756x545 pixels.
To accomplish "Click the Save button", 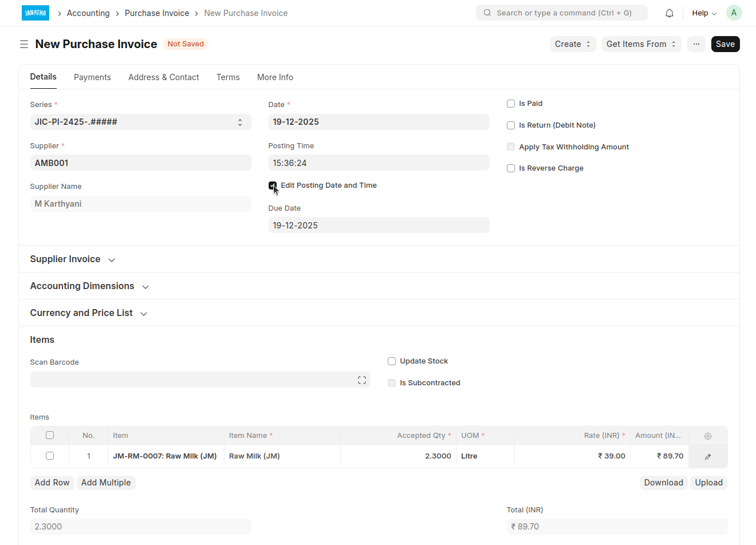I will [x=724, y=44].
